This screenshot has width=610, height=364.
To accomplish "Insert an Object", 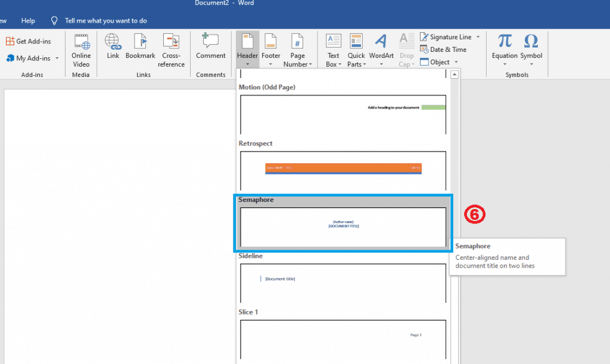I will point(435,62).
